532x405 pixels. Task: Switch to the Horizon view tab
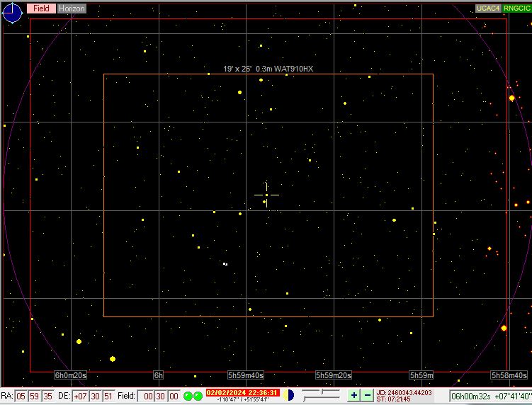(x=71, y=8)
